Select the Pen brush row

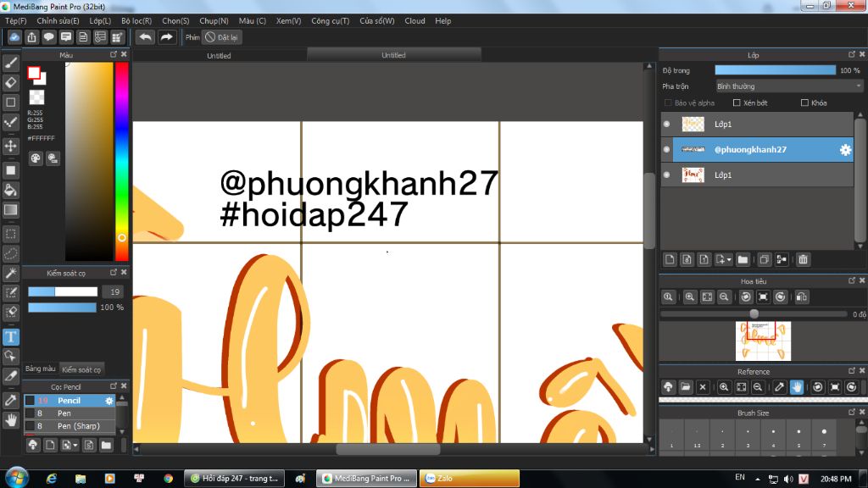point(70,413)
